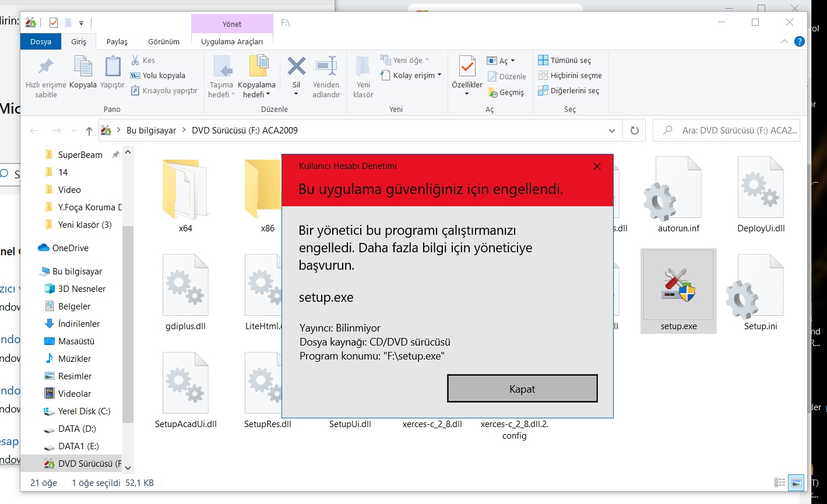The height and width of the screenshot is (504, 827).
Task: Select the DeployUi.dll file
Action: (761, 196)
